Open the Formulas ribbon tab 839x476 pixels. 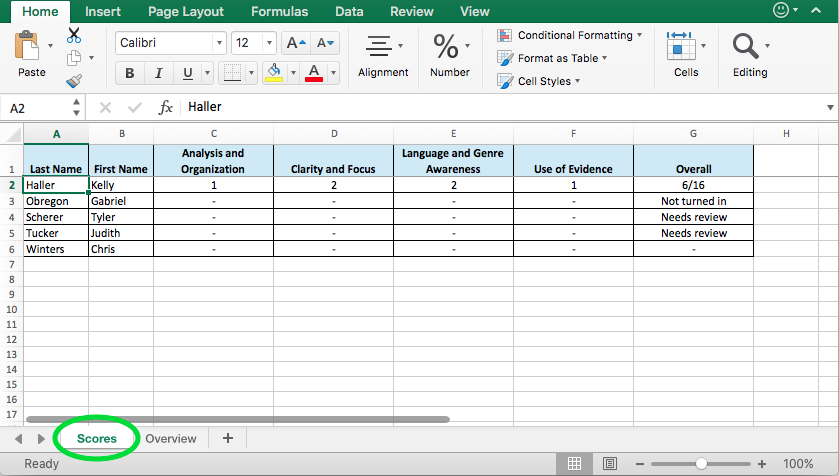tap(279, 11)
